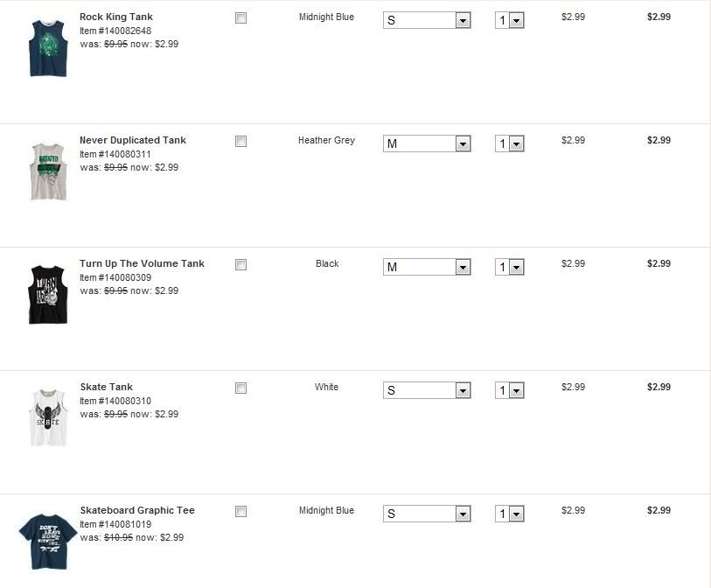Screen dimensions: 711x588
Task: Click the Never Duplicated Tank product image
Action: tap(47, 171)
